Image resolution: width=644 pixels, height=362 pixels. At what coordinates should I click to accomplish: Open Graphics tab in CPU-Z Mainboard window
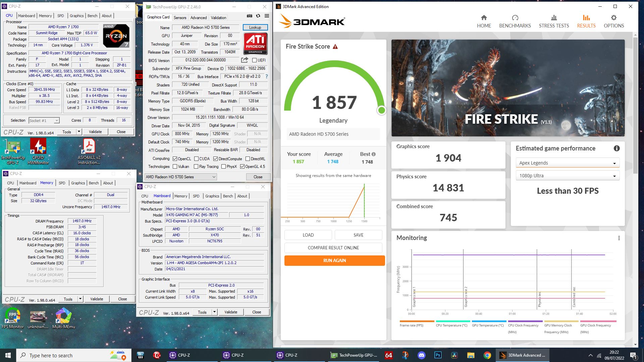(212, 196)
